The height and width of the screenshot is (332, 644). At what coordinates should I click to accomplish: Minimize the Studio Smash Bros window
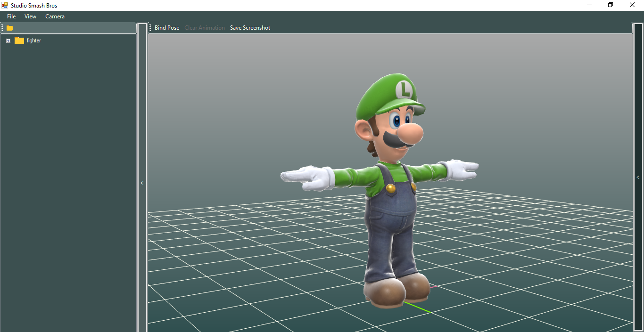tap(589, 5)
